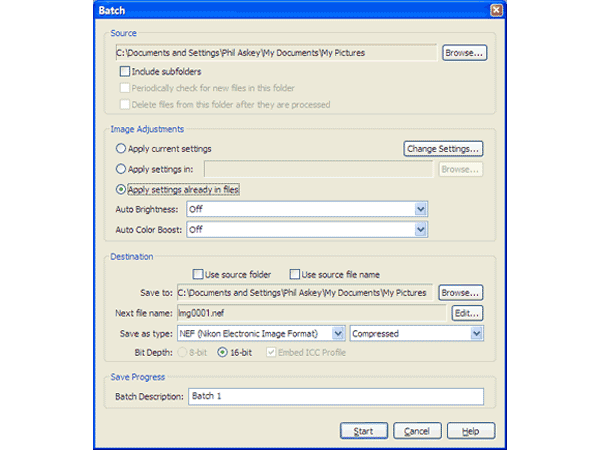Select Apply settings in radio option

pos(121,169)
